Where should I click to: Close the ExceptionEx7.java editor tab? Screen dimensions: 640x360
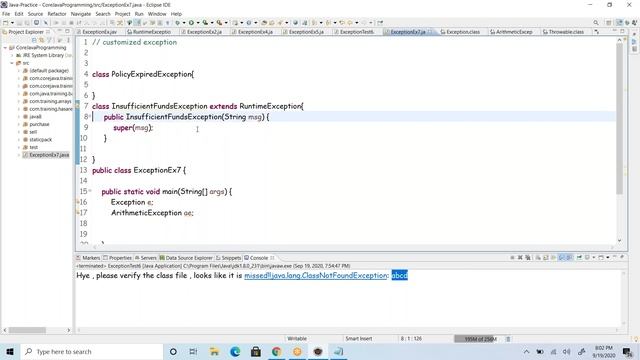[x=430, y=31]
